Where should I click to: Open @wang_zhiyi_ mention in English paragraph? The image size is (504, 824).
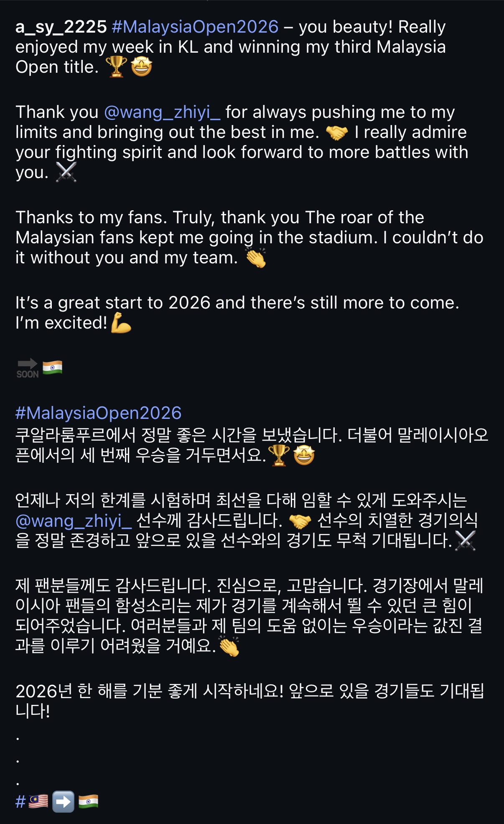pyautogui.click(x=162, y=112)
